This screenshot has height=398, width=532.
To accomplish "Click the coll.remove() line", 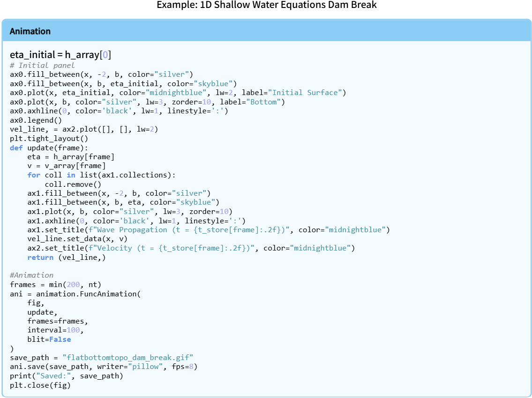I will (73, 184).
